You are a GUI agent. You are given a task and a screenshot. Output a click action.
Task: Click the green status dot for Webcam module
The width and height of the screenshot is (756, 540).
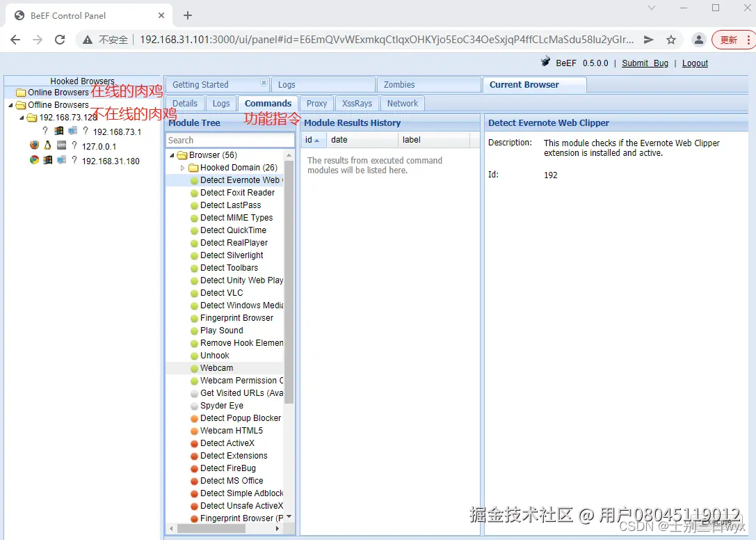click(194, 368)
